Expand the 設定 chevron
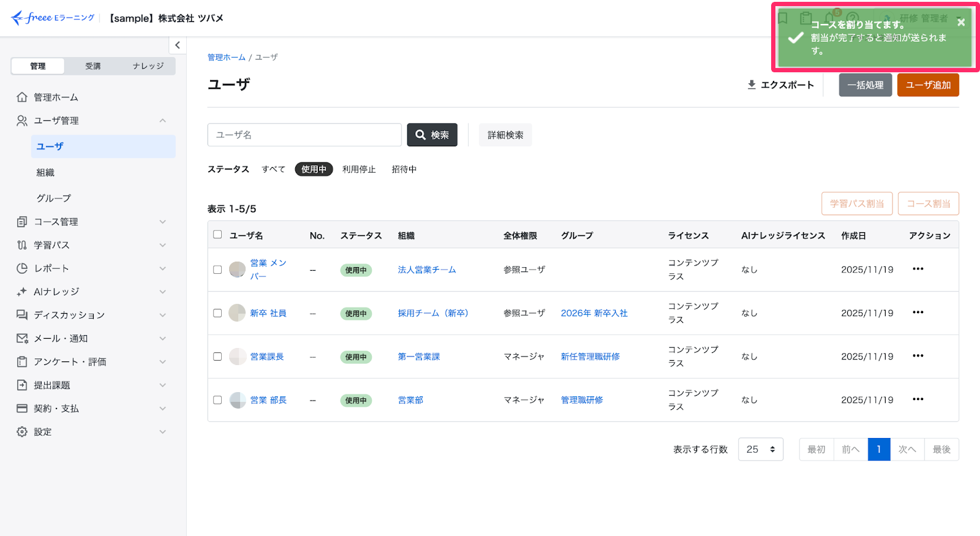Viewport: 980px width, 536px height. pos(163,432)
